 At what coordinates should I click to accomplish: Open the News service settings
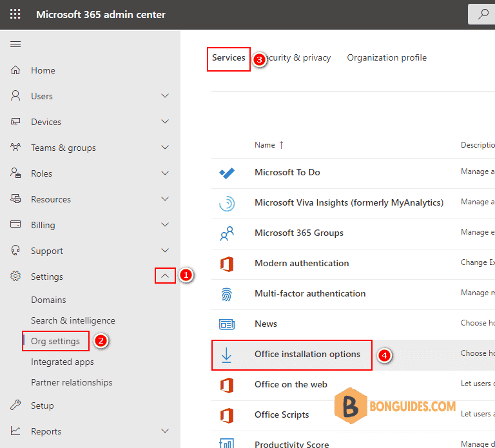pyautogui.click(x=266, y=324)
